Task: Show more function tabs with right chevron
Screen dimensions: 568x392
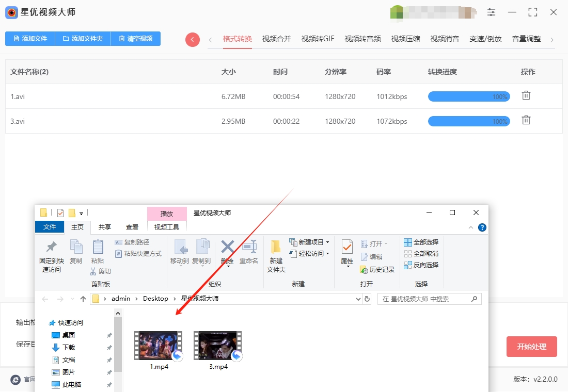Action: (x=551, y=40)
